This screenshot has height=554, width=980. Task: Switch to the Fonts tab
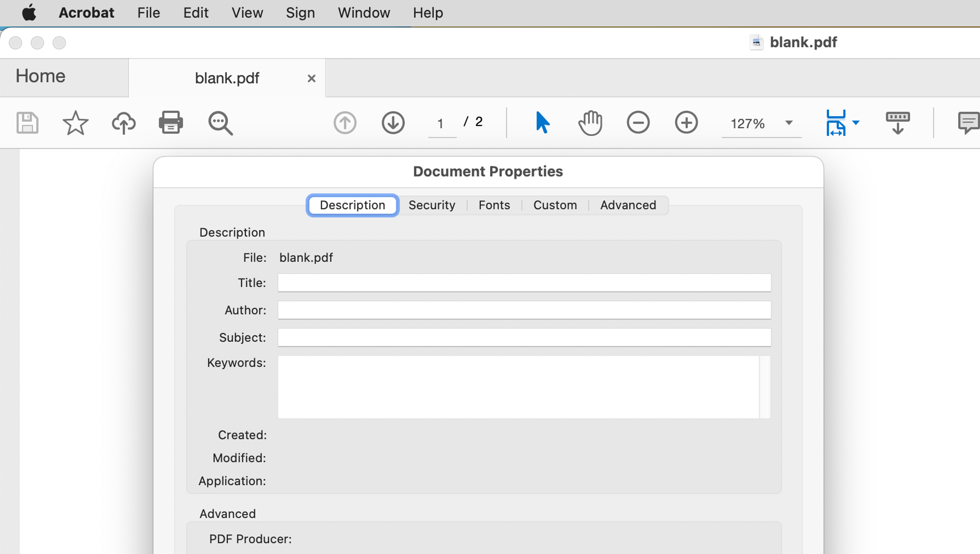coord(494,205)
